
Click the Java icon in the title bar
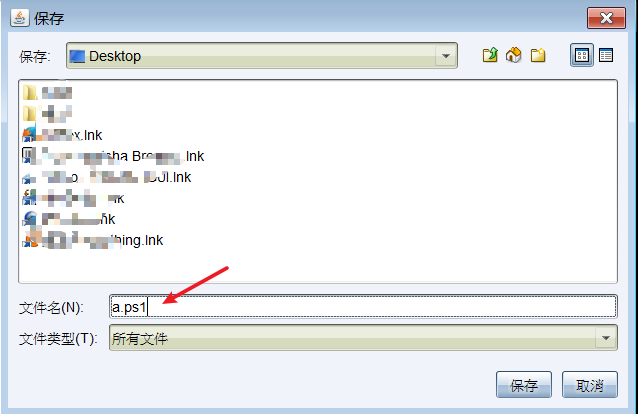20,18
